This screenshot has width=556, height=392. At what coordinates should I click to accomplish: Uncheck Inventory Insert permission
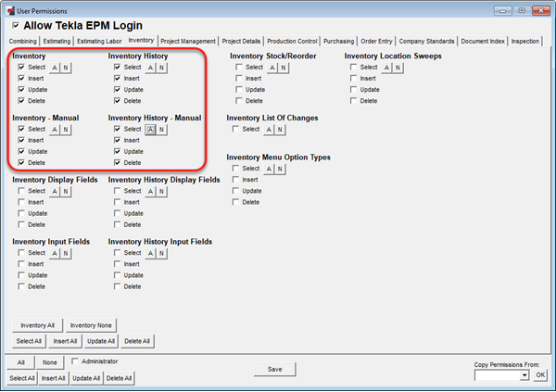click(21, 78)
